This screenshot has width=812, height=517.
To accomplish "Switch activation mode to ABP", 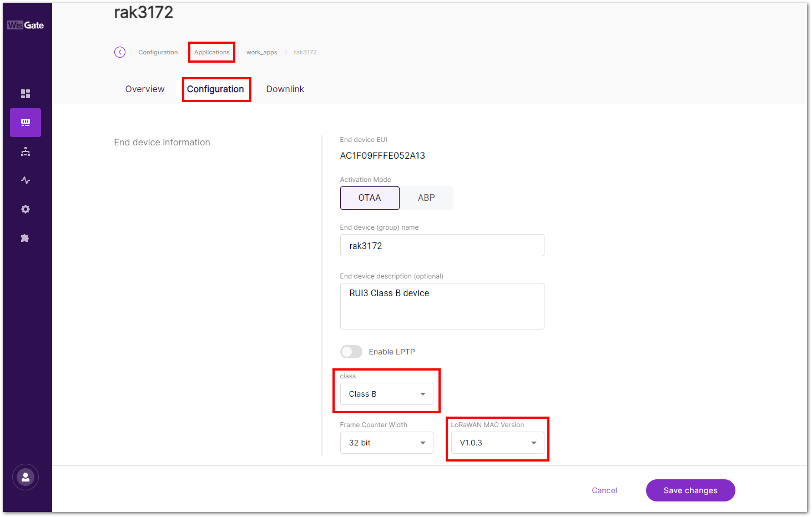I will tap(426, 197).
